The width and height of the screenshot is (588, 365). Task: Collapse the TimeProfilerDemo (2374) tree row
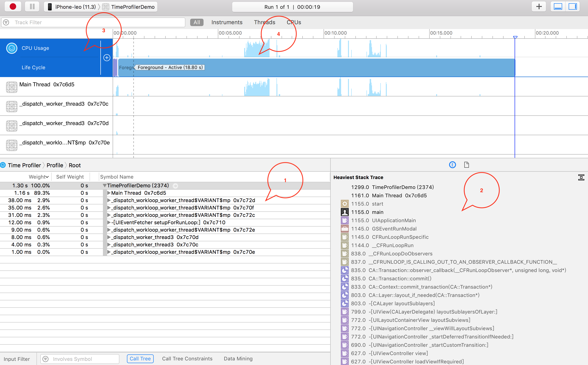coord(105,186)
